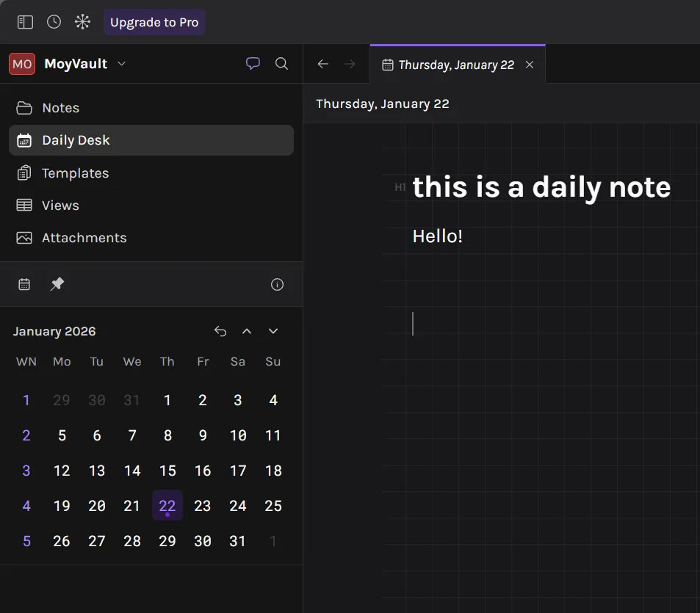Toggle the sidebar panel icon
The width and height of the screenshot is (700, 613).
click(x=25, y=22)
